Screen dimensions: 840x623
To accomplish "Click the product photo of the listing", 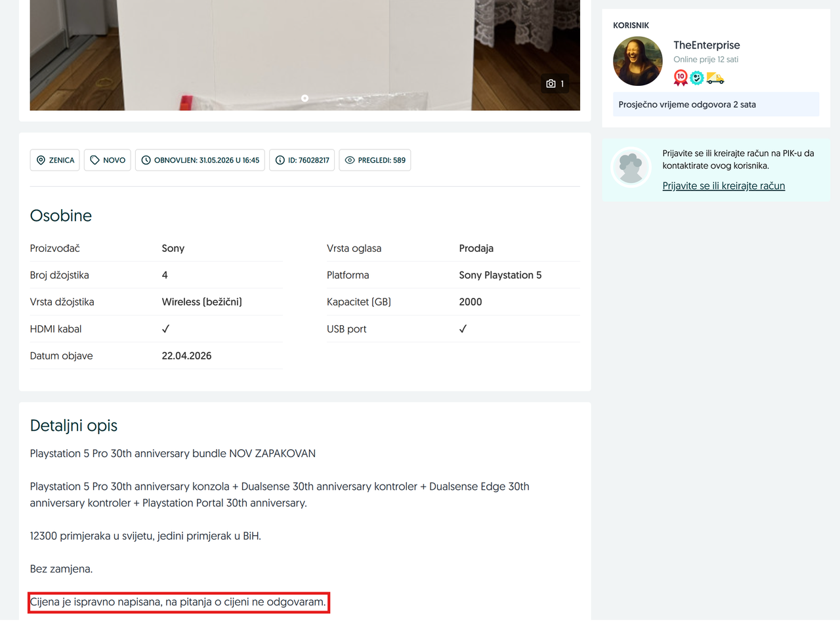I will [x=304, y=55].
